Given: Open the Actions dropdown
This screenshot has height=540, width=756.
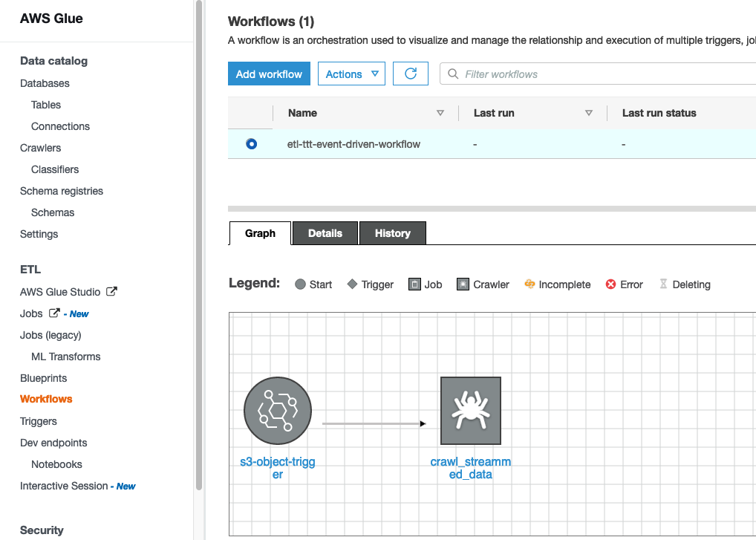Looking at the screenshot, I should point(351,74).
